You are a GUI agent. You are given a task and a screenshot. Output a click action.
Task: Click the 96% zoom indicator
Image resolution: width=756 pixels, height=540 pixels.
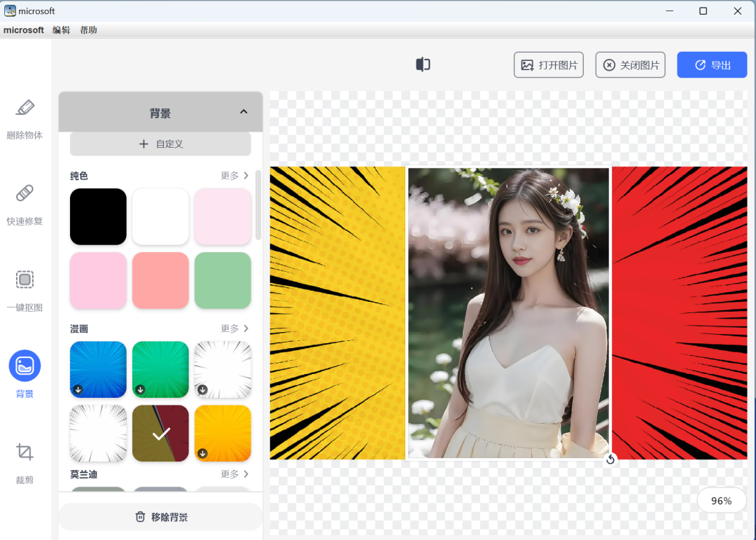[x=721, y=500]
